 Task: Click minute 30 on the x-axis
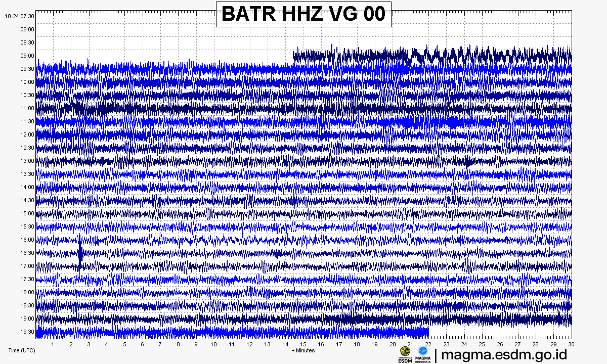[571, 344]
